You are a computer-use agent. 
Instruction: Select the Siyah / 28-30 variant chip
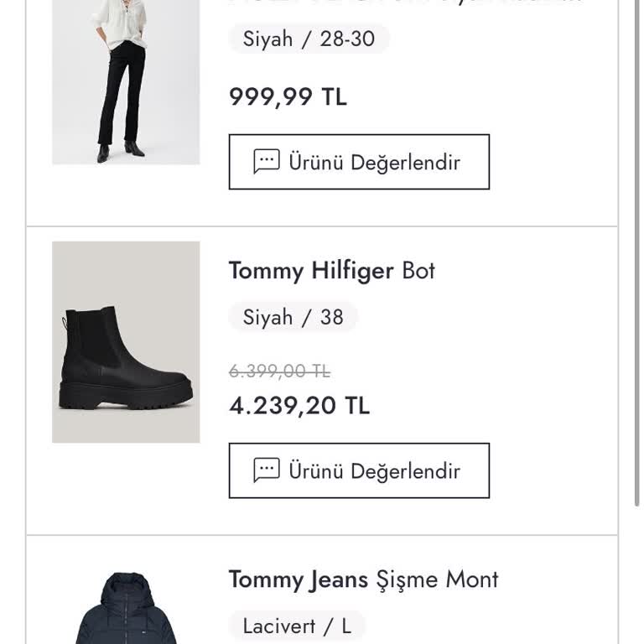[309, 39]
